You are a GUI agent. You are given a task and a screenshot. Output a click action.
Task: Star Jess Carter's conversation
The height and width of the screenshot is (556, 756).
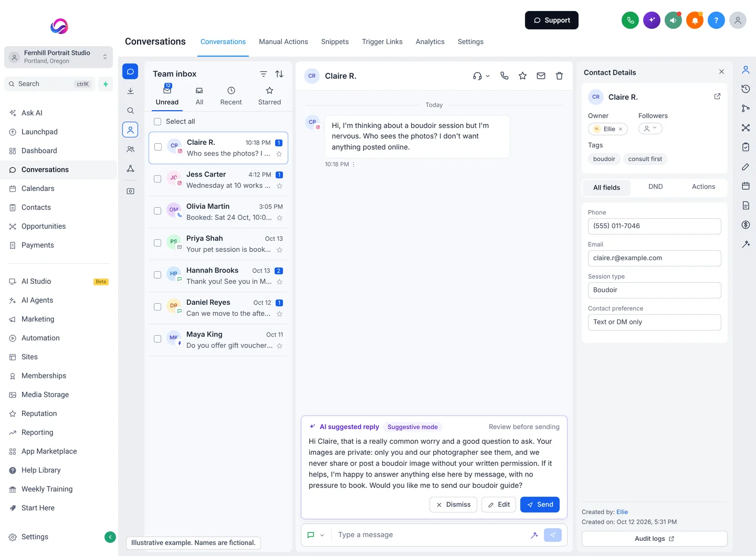coord(279,186)
